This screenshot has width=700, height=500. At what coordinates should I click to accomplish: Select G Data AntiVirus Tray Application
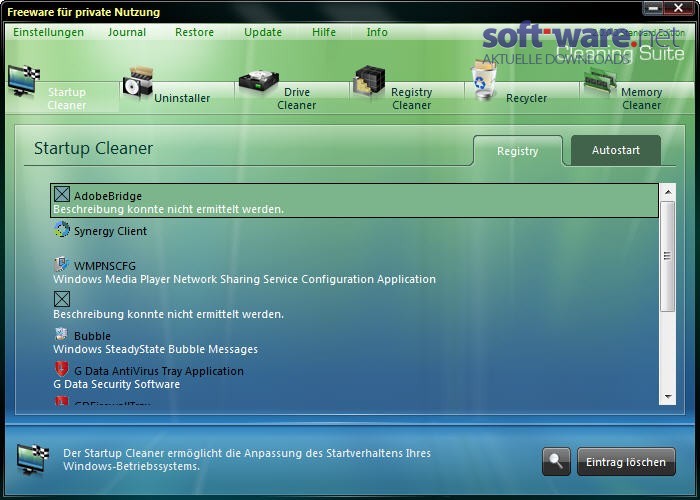coord(159,371)
